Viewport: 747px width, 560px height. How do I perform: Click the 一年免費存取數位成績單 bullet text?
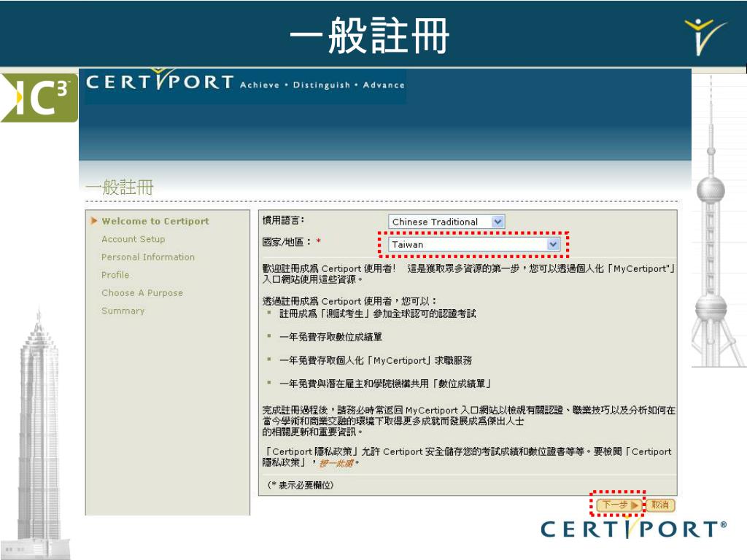[x=330, y=337]
